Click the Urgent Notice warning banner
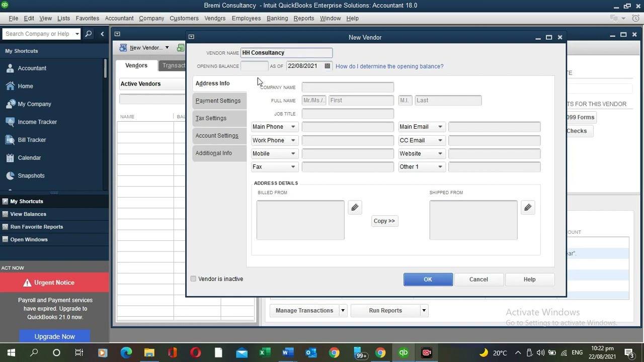Image resolution: width=644 pixels, height=362 pixels. tap(54, 283)
